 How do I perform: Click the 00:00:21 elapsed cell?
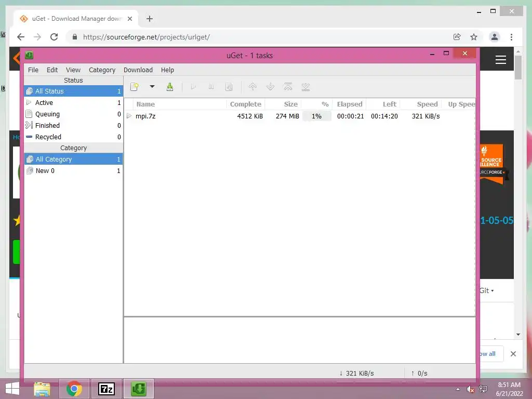click(x=350, y=116)
